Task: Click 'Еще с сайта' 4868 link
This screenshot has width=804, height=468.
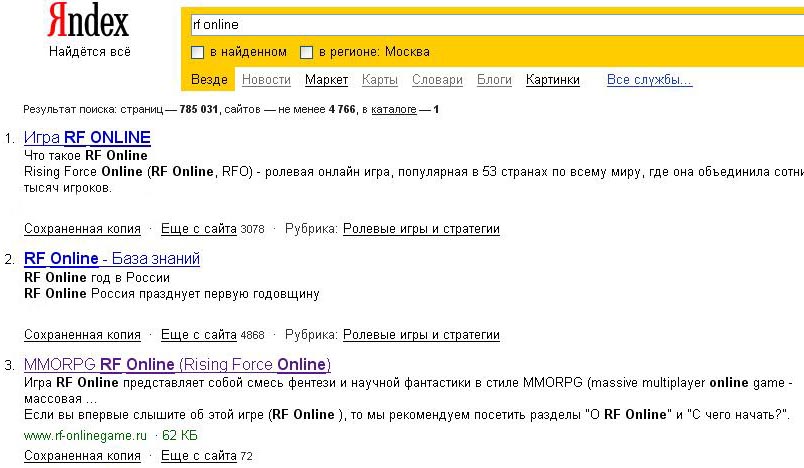Action: pyautogui.click(x=198, y=335)
